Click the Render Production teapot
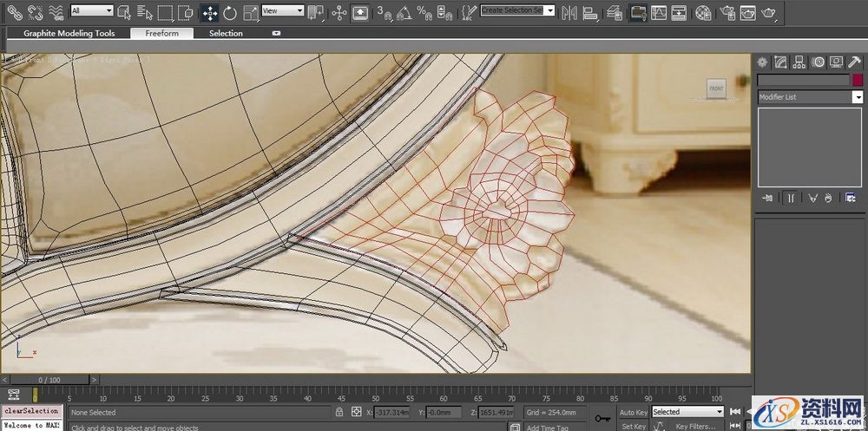The height and width of the screenshot is (431, 868). (x=768, y=12)
